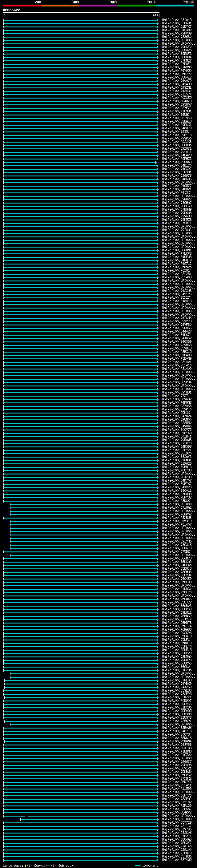This screenshot has height=868, width=197.
Task: Select hit label UniRef100_Q93W07
Action: click(x=177, y=105)
